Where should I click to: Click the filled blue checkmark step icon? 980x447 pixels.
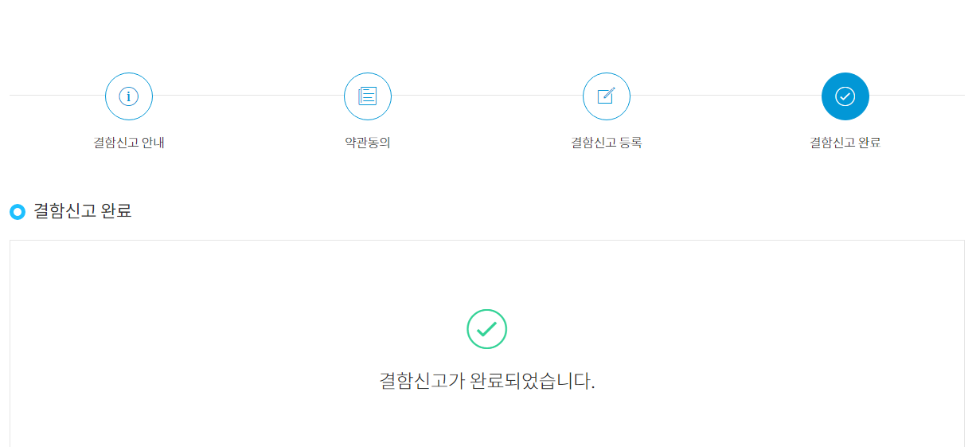[845, 96]
